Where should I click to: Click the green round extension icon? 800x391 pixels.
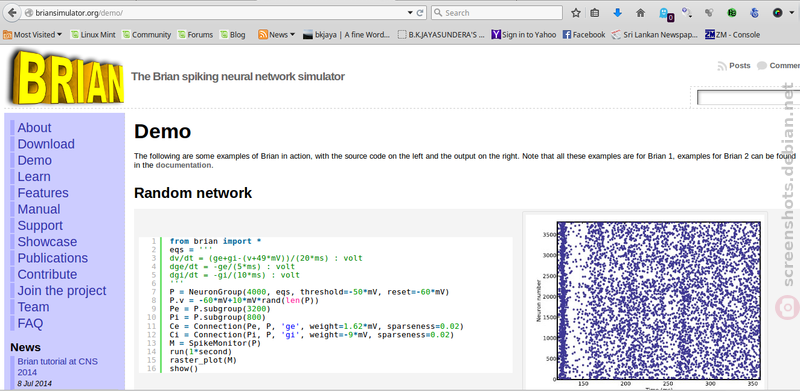point(732,13)
